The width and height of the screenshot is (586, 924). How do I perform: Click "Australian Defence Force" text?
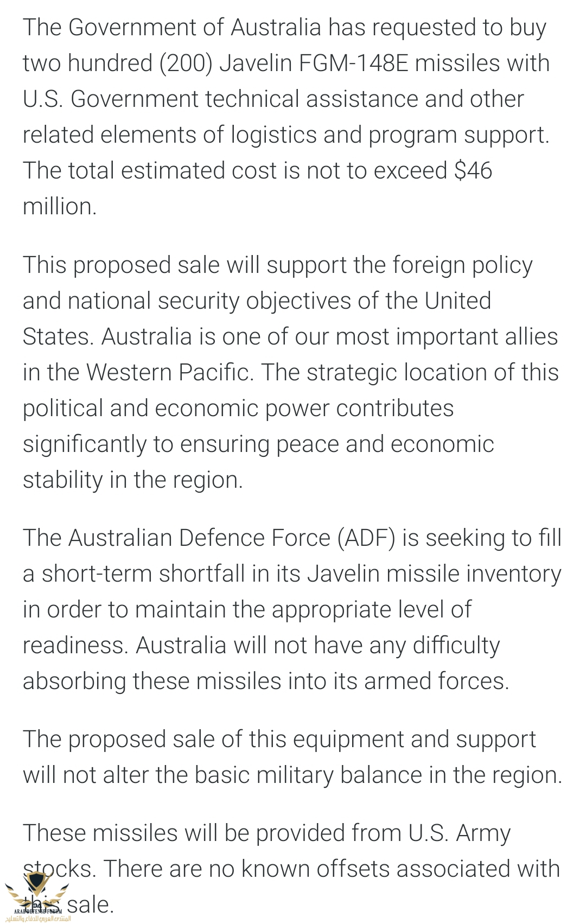point(200,538)
